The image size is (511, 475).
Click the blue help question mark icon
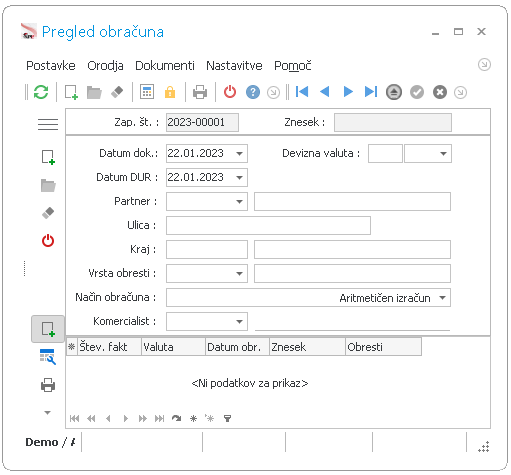[253, 92]
